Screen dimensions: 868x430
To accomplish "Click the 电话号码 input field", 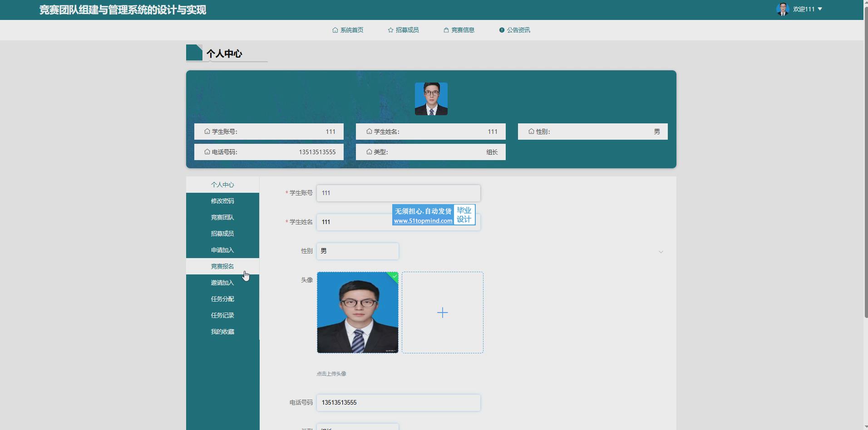I will click(398, 403).
